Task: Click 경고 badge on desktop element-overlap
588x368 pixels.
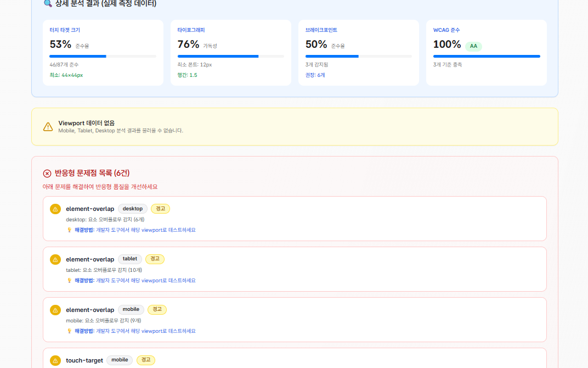Action: click(160, 209)
